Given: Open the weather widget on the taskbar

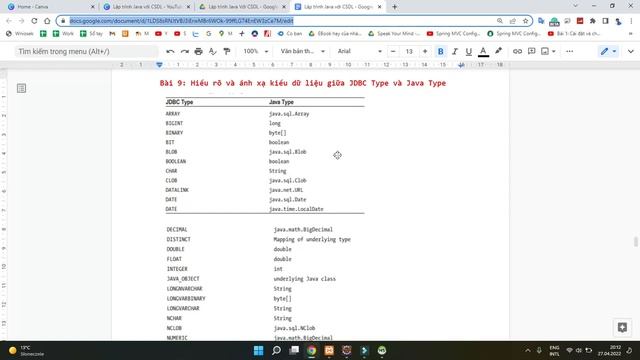Looking at the screenshot, I should point(27,351).
